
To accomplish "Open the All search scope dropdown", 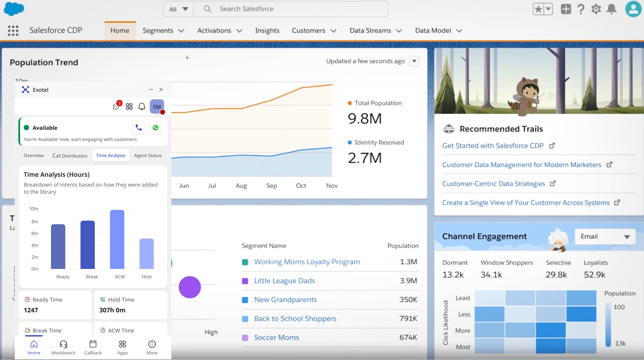I will [x=178, y=9].
